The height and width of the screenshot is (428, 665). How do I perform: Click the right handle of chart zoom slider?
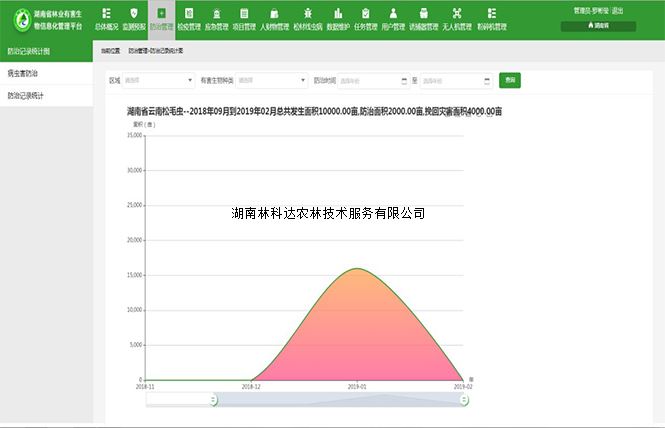(464, 400)
